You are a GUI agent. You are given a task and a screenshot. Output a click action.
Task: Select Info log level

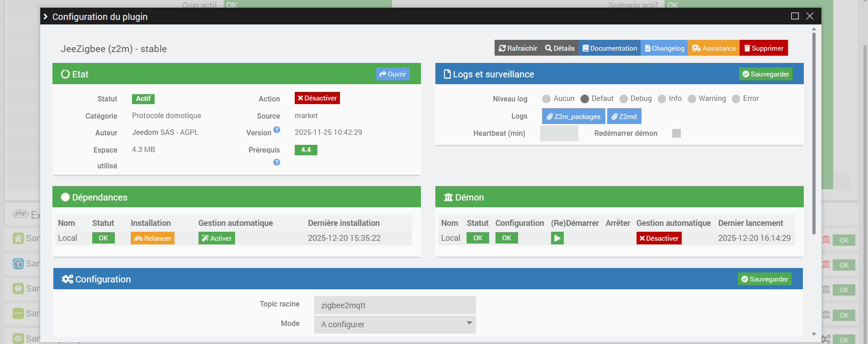[662, 99]
